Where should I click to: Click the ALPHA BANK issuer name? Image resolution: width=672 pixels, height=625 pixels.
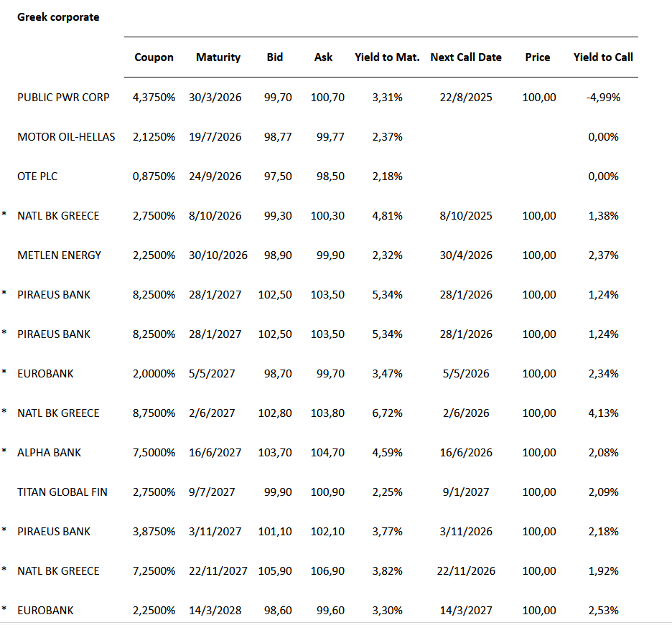click(50, 452)
